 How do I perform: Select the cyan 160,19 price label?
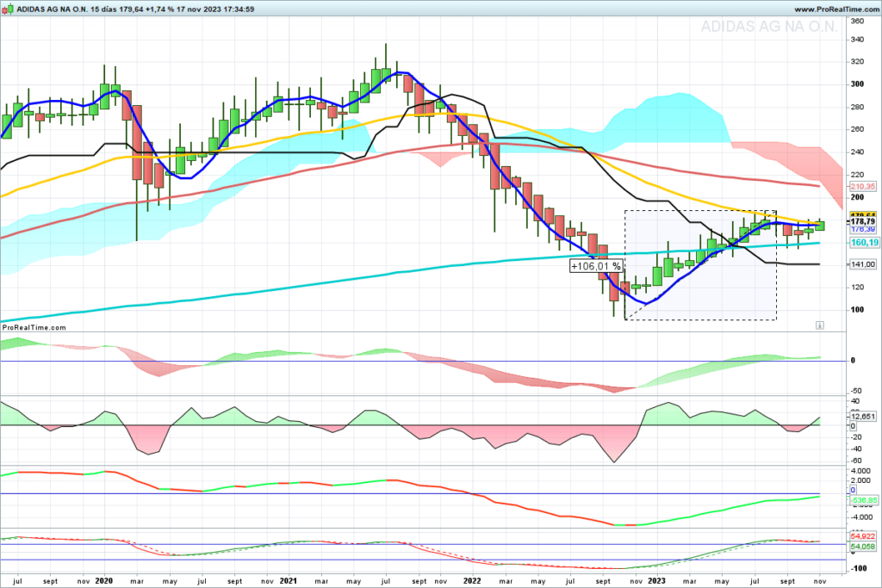tap(862, 243)
